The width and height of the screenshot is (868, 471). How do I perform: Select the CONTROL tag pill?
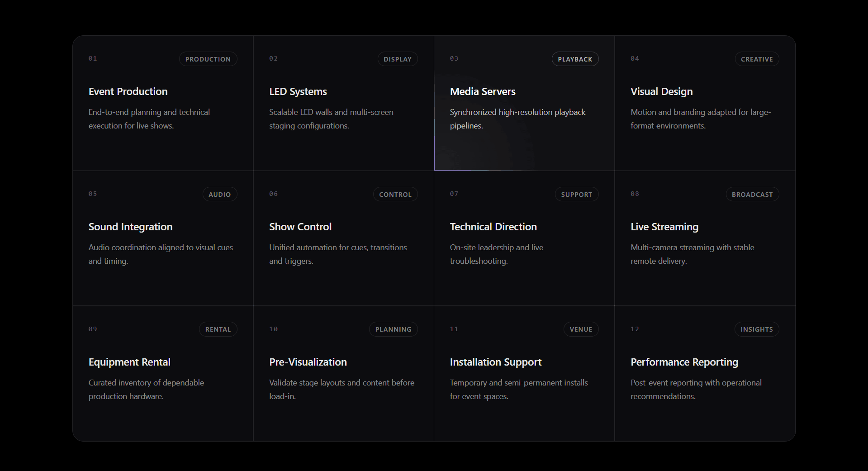coord(395,195)
